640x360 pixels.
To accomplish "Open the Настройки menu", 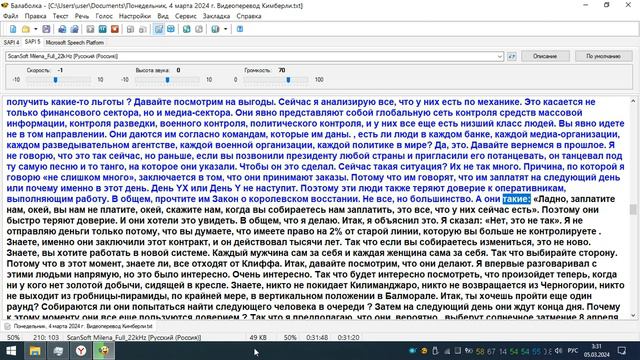I will click(135, 16).
